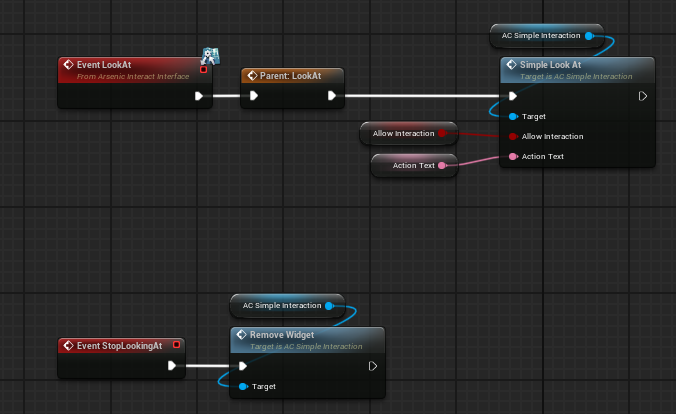Click 'From Arsenic Interact Interface' subtitle text

[x=133, y=76]
